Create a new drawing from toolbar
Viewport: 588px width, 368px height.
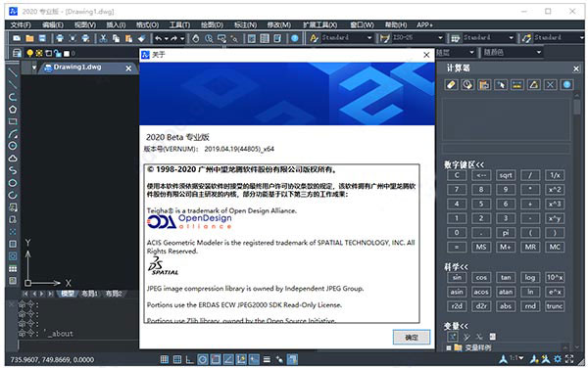point(17,38)
